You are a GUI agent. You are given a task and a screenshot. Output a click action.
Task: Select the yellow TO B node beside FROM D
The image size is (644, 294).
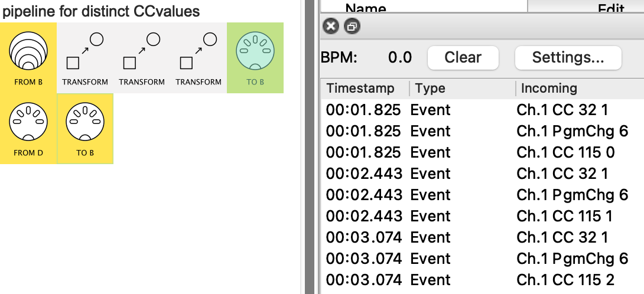pos(84,128)
